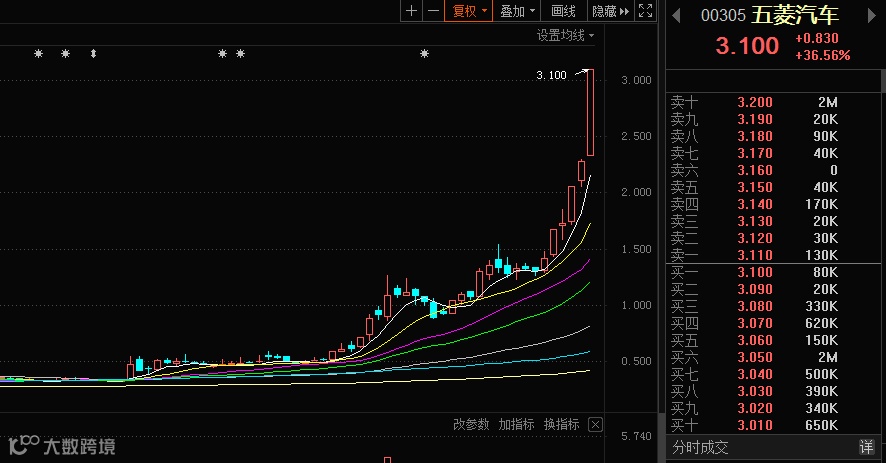Open 分时成交 tick trades section
This screenshot has width=886, height=463.
[x=700, y=448]
